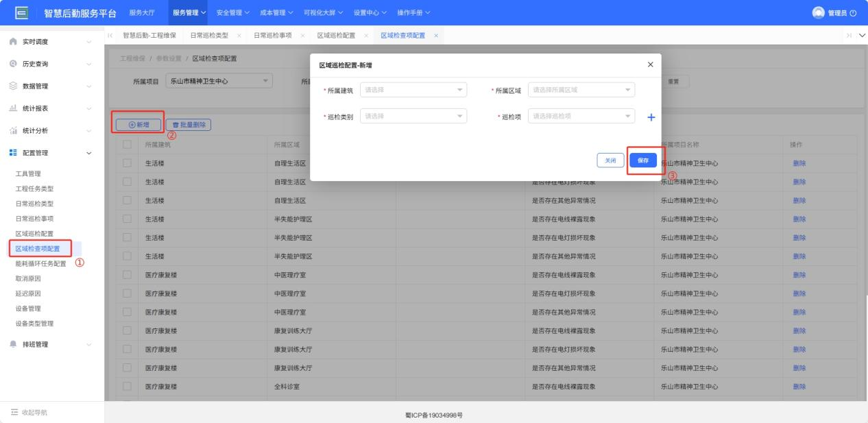The height and width of the screenshot is (423, 868).
Task: Click the 关闭 button in dialog
Action: click(x=610, y=160)
